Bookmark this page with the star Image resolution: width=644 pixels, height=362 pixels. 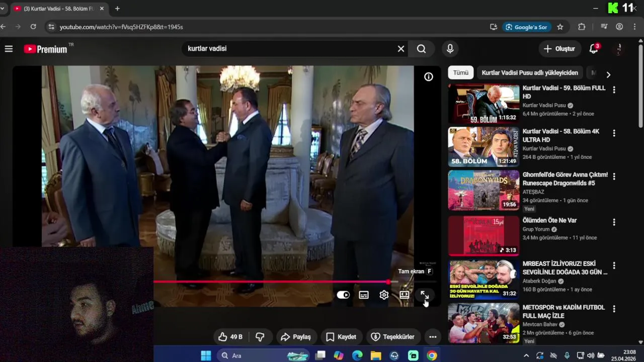[x=560, y=27]
